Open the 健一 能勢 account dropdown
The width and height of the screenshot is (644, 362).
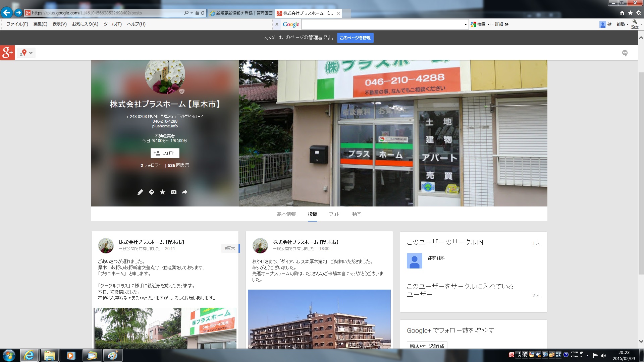[614, 24]
